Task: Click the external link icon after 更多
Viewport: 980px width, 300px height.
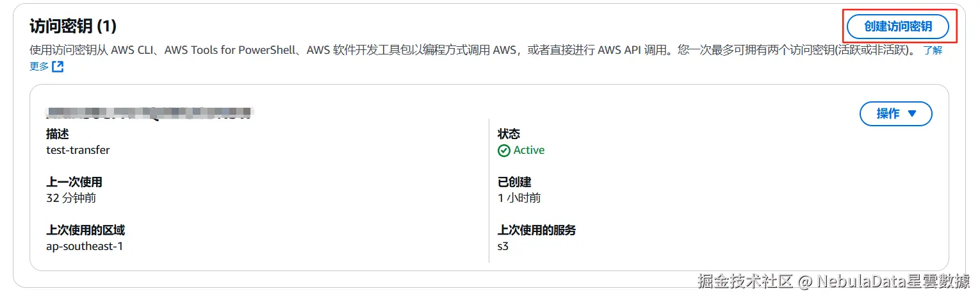Action: (58, 67)
